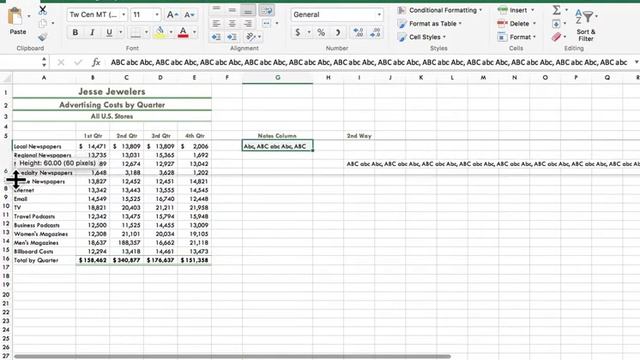Screen dimensions: 640x360
Task: Open the Sort & Filter dropdown arrow
Action: (596, 16)
